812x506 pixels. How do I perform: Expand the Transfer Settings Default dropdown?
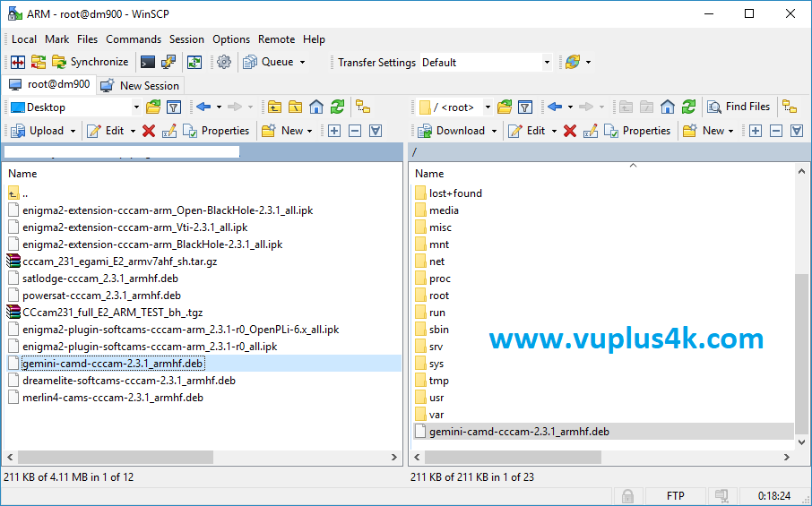tap(547, 63)
